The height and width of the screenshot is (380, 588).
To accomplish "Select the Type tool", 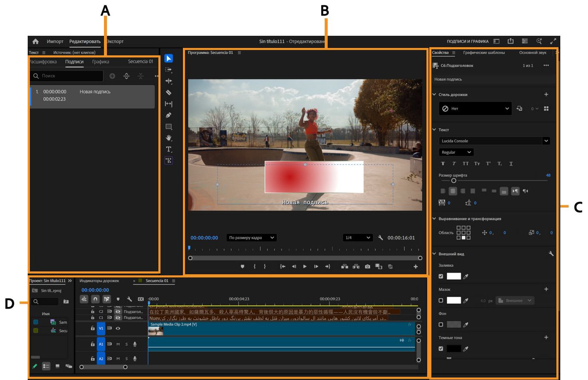I will 168,149.
